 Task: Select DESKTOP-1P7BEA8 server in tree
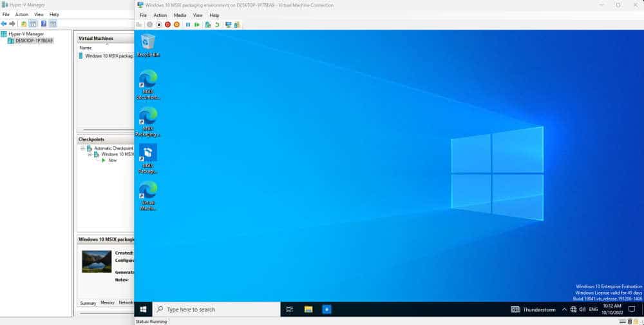31,41
